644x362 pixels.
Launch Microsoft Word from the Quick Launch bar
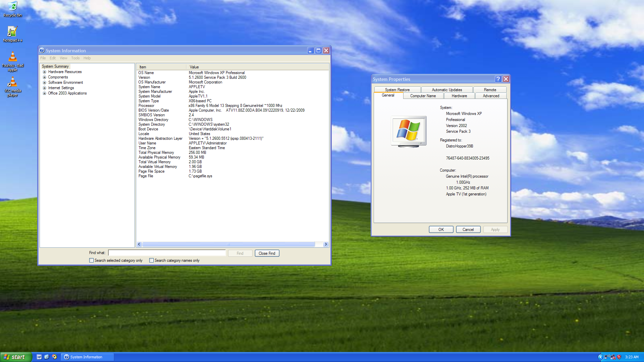pyautogui.click(x=39, y=357)
